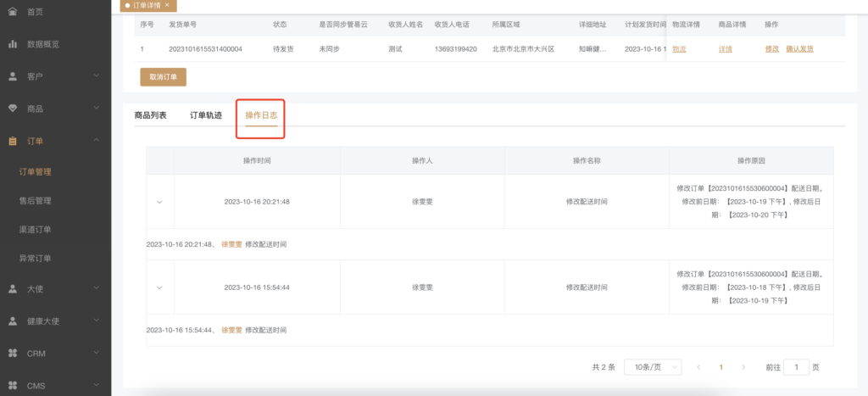Click the 数据概览 bar chart icon
This screenshot has width=868, height=396.
click(x=13, y=44)
